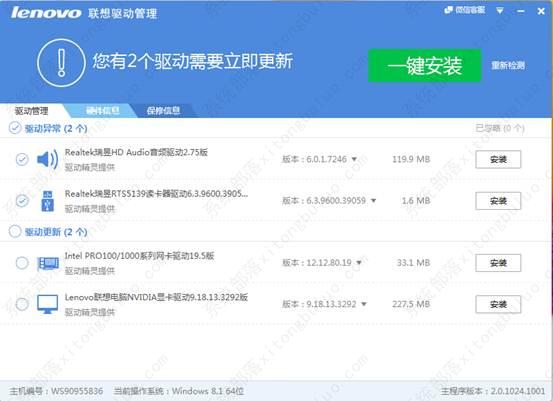Screen dimensions: 553x401
Task: Check the 驱动更新 (2个) group checkbox
Action: pos(15,231)
